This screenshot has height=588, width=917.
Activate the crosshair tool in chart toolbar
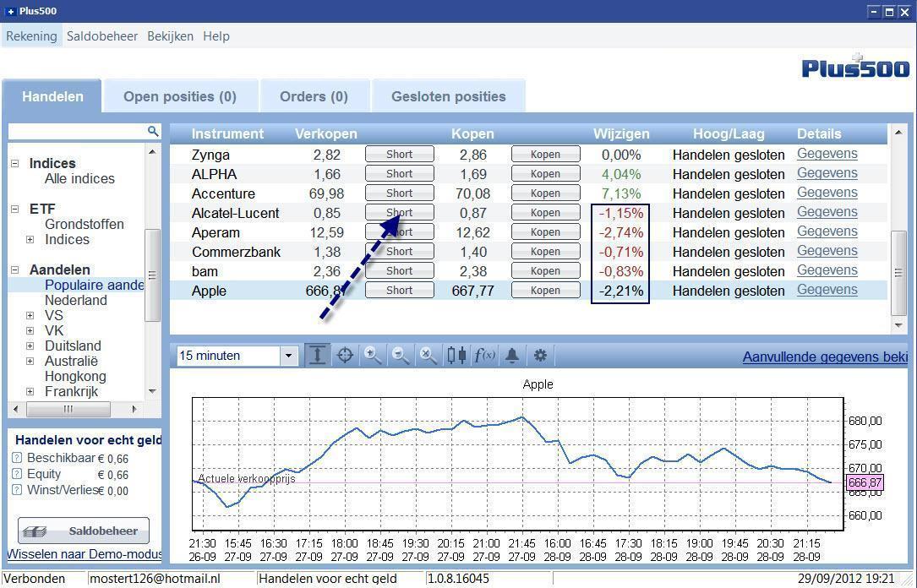(345, 356)
